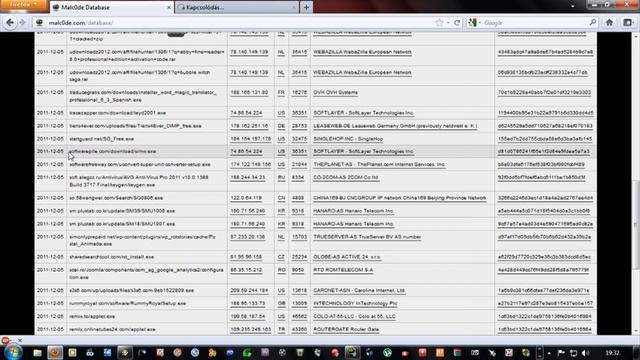Open IP link 188.244.34.23
Image resolution: width=640 pixels, height=360 pixels.
247,178
